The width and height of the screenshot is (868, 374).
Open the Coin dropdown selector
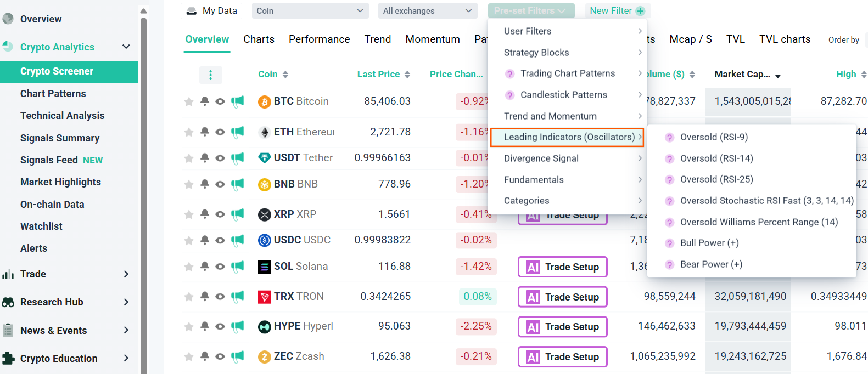click(310, 11)
